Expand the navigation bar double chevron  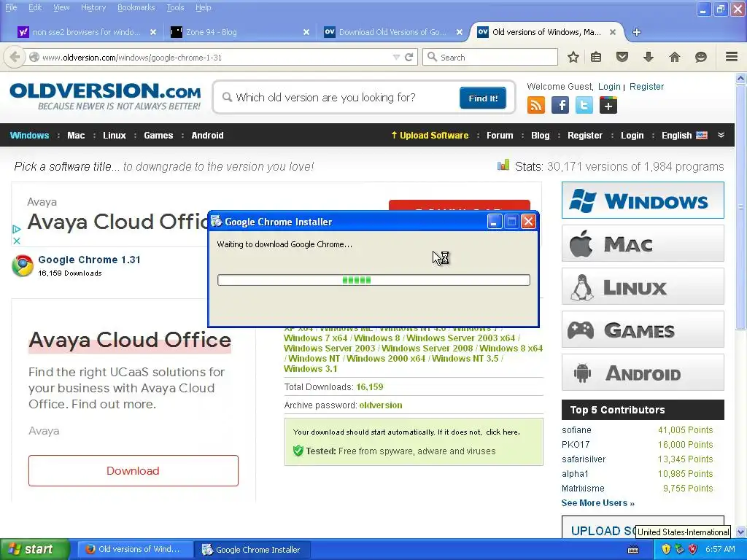point(721,135)
